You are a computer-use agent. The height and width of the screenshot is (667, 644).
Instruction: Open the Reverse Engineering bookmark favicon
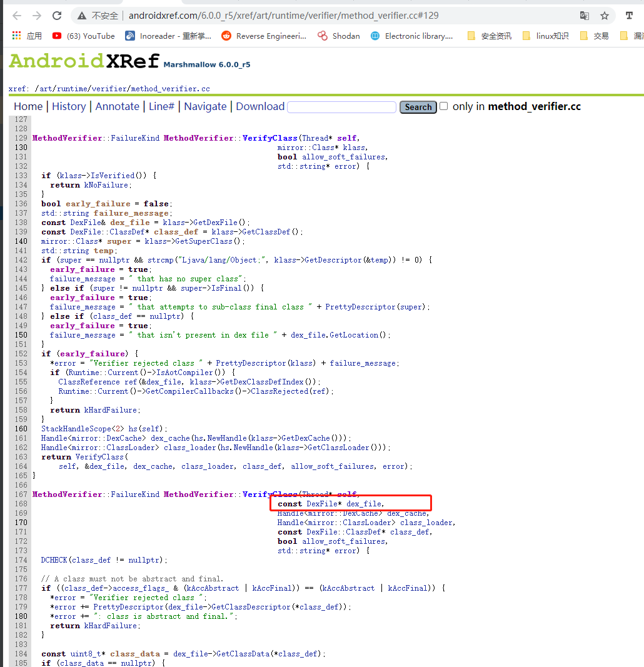pyautogui.click(x=226, y=36)
